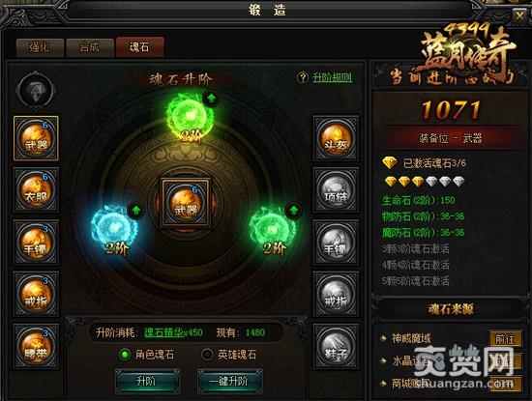
Task: Select the 鞋子 equipment slot
Action: click(336, 347)
